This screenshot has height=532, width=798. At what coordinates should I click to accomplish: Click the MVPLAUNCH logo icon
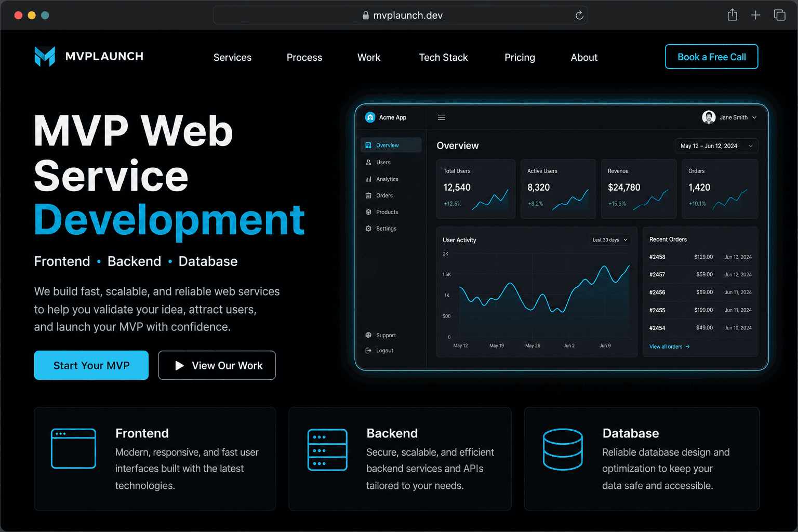45,56
